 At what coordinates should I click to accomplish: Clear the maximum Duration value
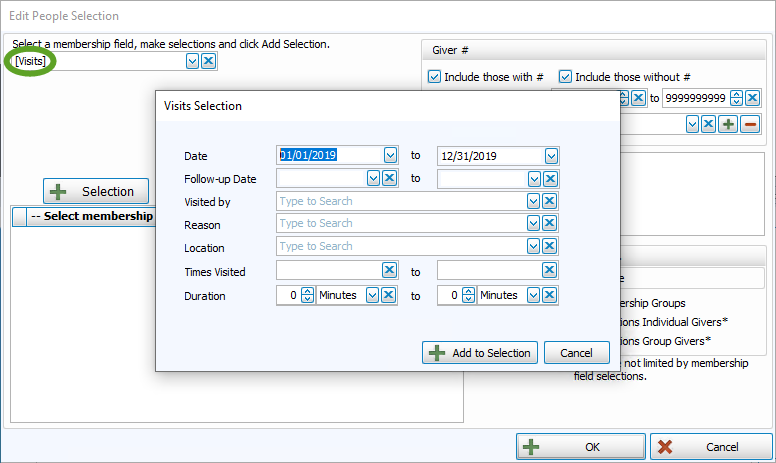(x=550, y=295)
